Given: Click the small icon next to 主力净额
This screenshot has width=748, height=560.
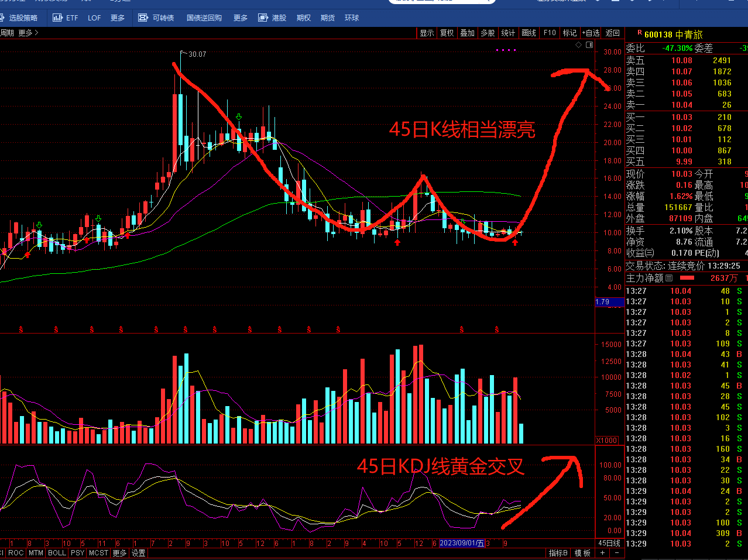Looking at the screenshot, I should pos(669,278).
